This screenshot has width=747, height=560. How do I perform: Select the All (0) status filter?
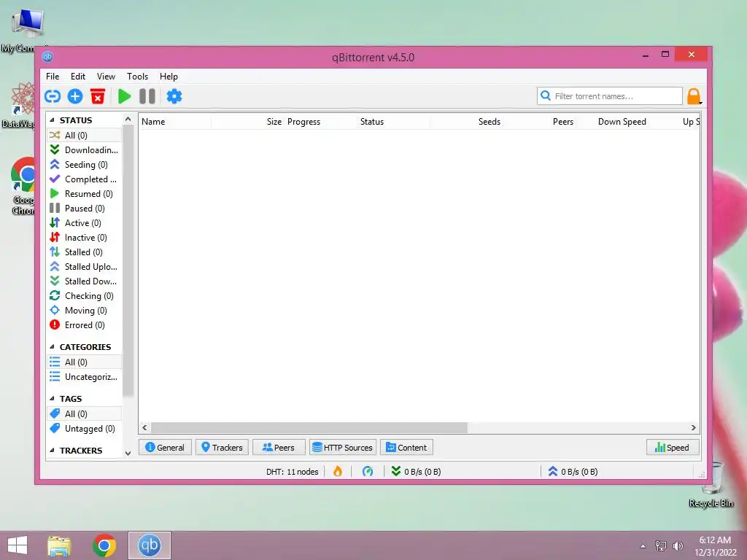coord(85,135)
